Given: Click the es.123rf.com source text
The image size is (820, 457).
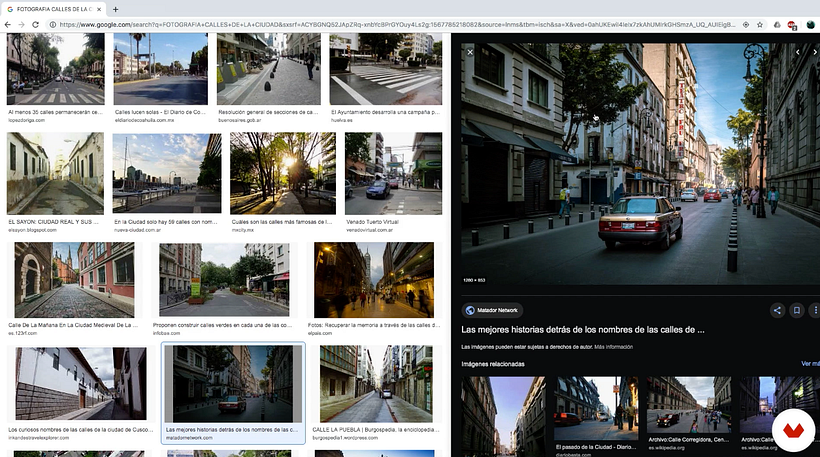Looking at the screenshot, I should click(x=22, y=333).
